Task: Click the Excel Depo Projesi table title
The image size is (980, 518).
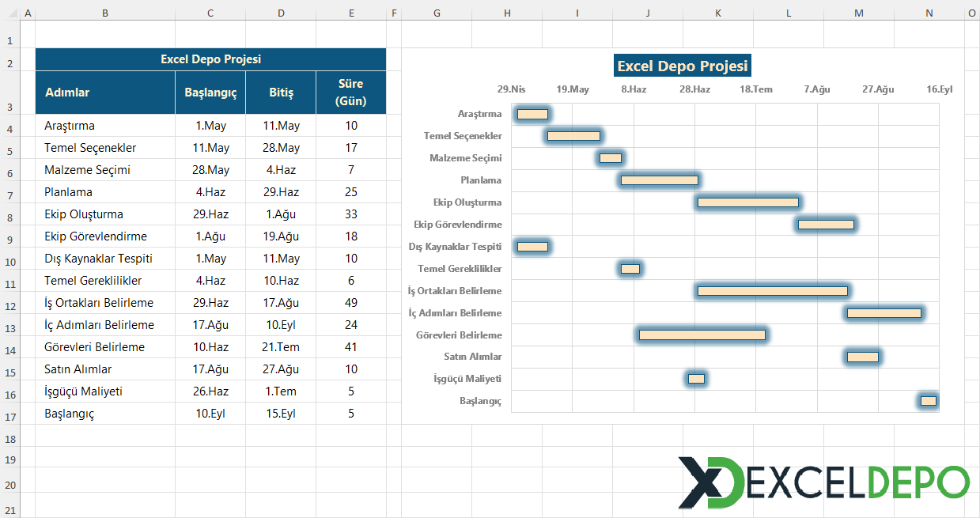Action: point(210,59)
